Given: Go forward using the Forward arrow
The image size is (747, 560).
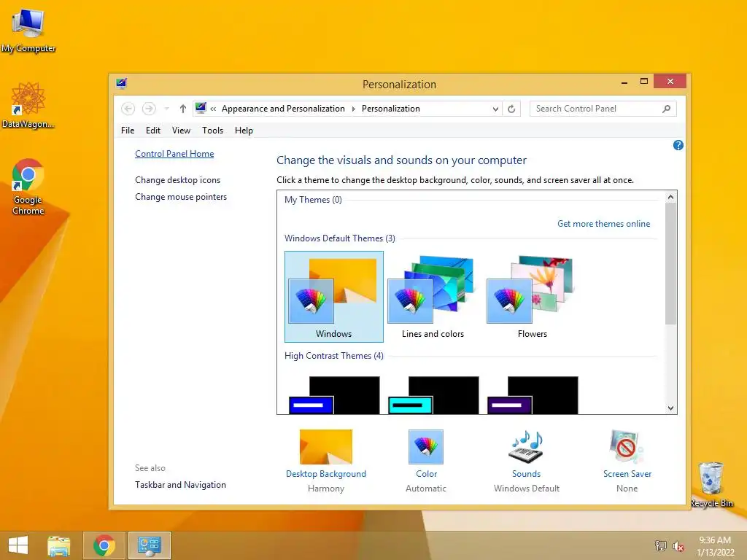Looking at the screenshot, I should point(149,109).
